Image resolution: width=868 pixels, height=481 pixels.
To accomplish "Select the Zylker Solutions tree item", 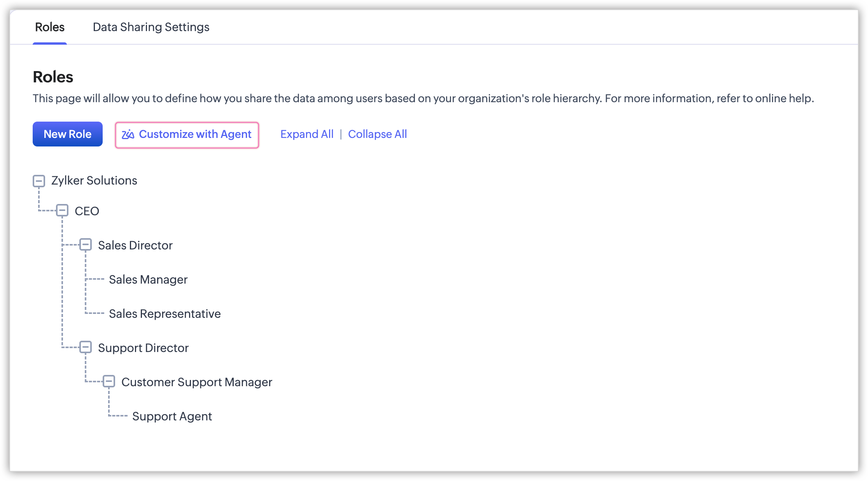I will pyautogui.click(x=94, y=181).
